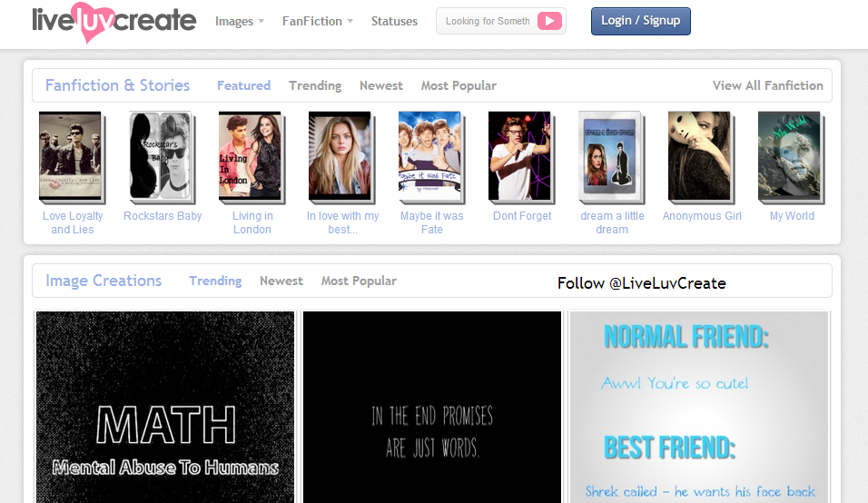Select the Newest fanfiction tab

pyautogui.click(x=380, y=85)
